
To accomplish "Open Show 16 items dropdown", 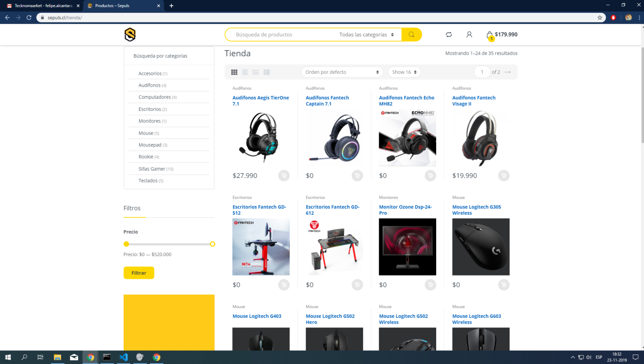I will pos(404,72).
